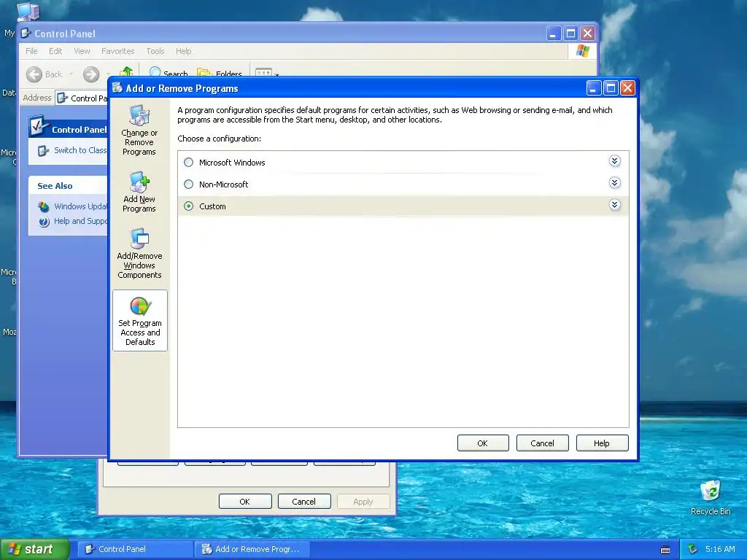
Task: Open the Favorites menu in Control Panel
Action: 117,51
